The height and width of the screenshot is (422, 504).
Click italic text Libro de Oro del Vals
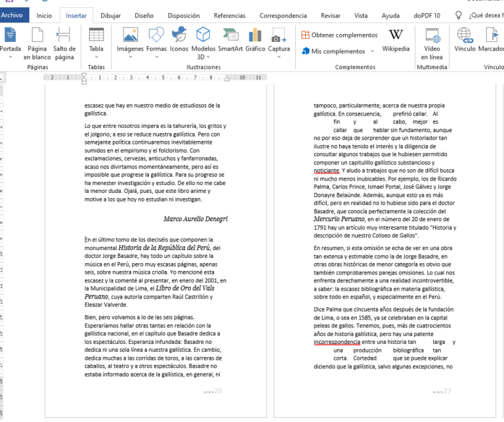point(185,288)
